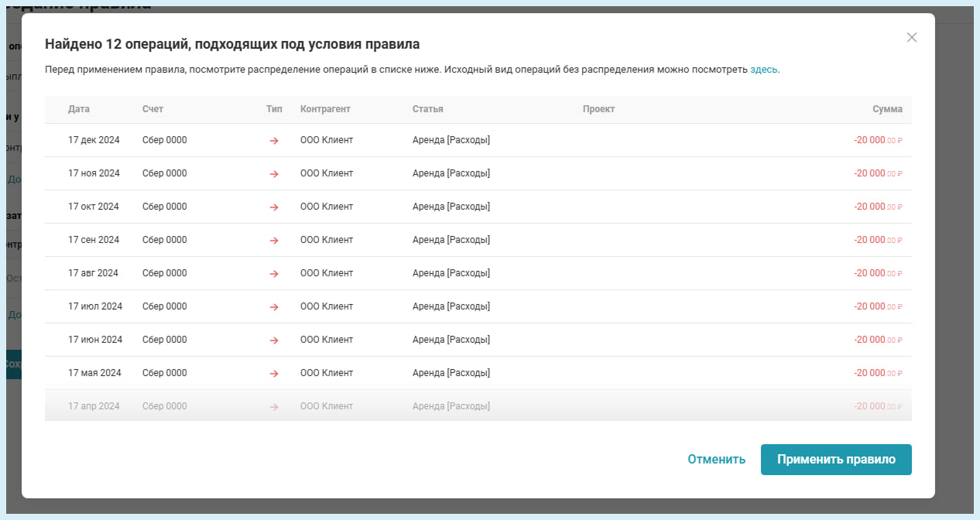
Task: Click the expense arrow icon in 17 мая 2024 row
Action: (274, 374)
